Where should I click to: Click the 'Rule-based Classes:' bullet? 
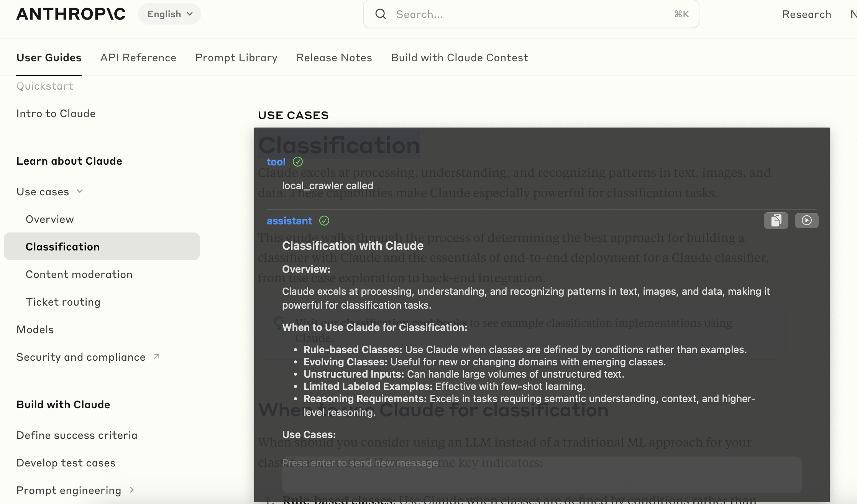(525, 349)
